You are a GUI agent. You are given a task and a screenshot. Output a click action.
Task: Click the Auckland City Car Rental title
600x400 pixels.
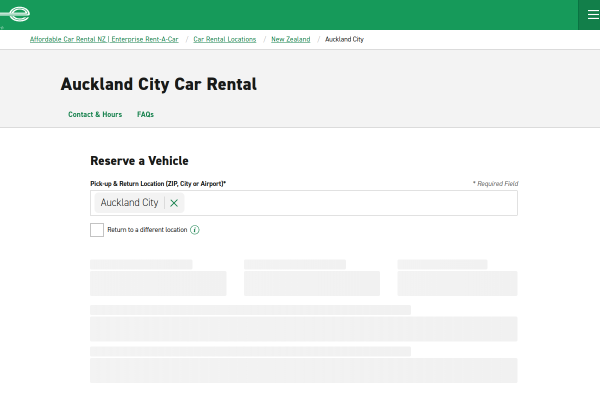click(x=159, y=85)
